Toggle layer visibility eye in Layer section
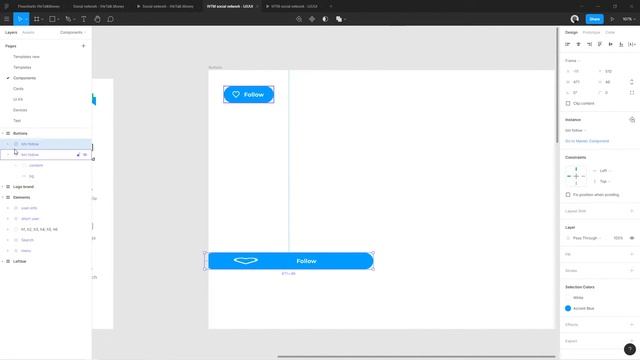Viewport: 640px width, 360px height. pos(632,238)
